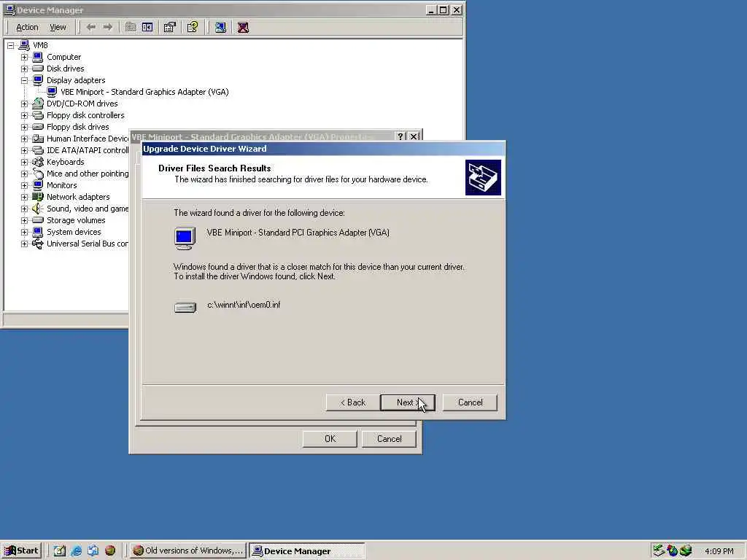This screenshot has height=560, width=747.
Task: Switch to Old versions of Windows taskbar window
Action: coord(187,551)
